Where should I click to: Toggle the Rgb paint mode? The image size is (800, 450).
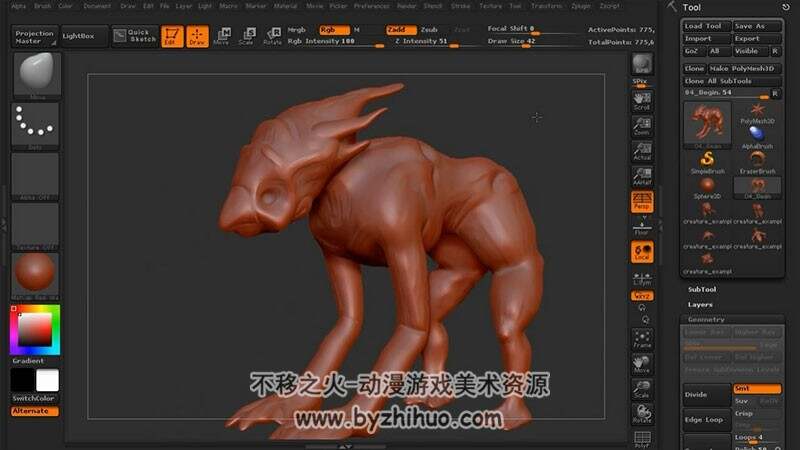click(334, 30)
